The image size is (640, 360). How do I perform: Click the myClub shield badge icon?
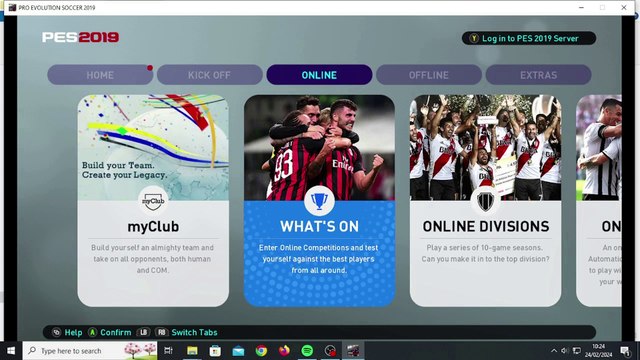point(153,201)
